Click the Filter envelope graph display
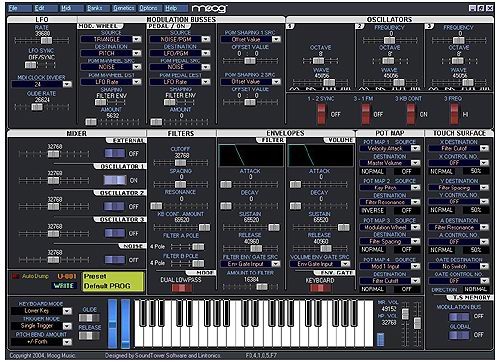 [251, 155]
